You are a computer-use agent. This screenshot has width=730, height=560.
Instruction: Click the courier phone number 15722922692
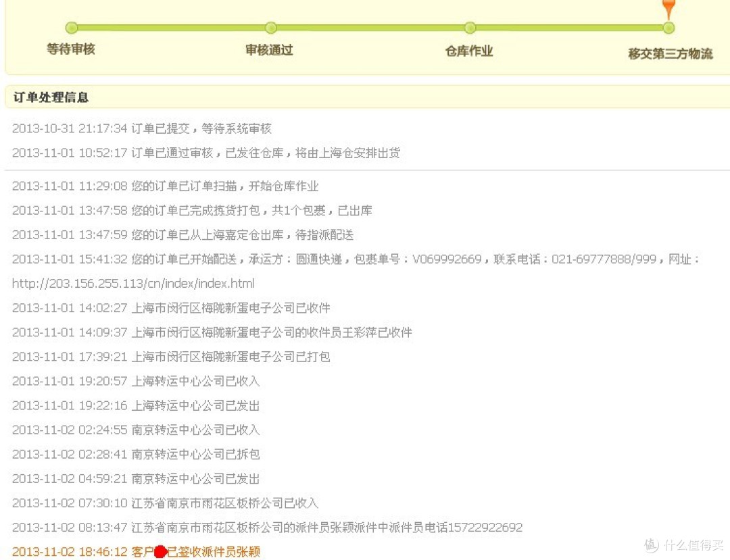click(485, 528)
